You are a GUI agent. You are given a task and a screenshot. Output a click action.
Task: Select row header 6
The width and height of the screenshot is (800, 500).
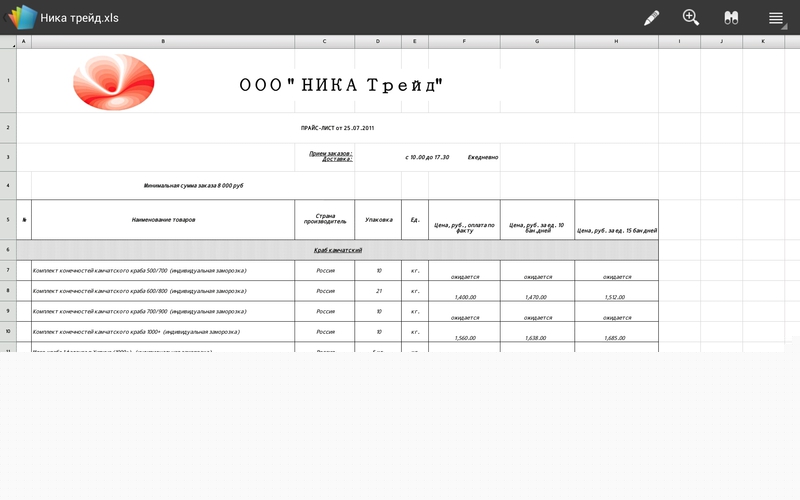(8, 250)
